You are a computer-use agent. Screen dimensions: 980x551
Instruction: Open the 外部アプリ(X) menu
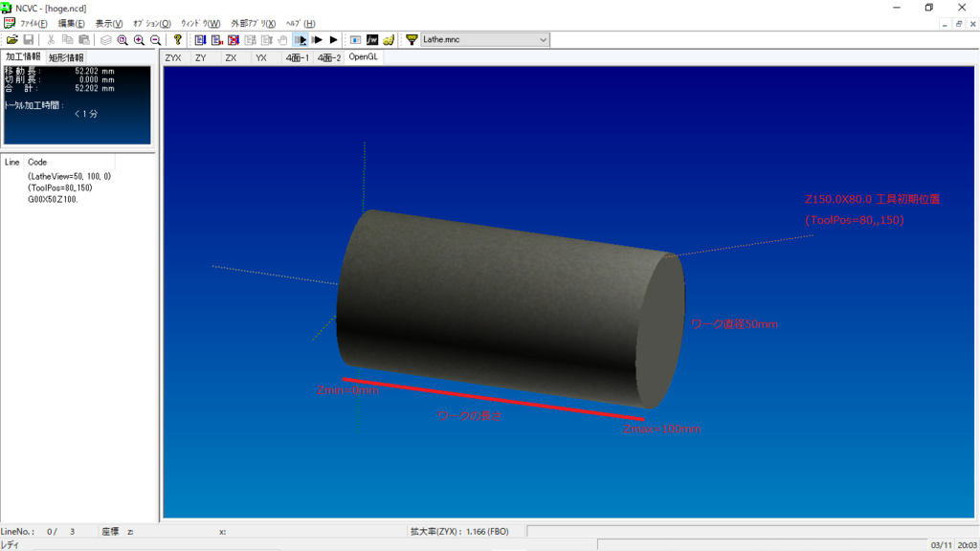point(253,24)
